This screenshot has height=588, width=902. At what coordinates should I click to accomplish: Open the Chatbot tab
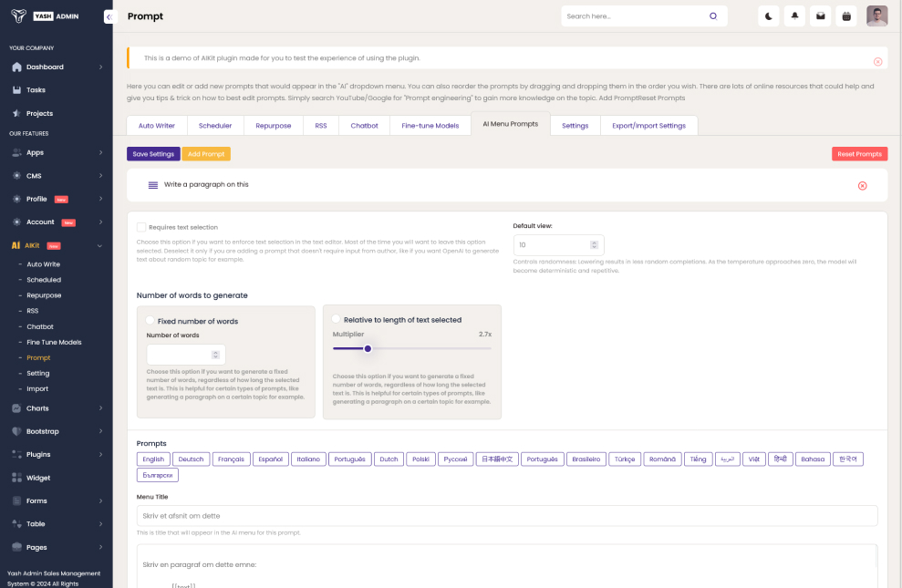coord(364,125)
